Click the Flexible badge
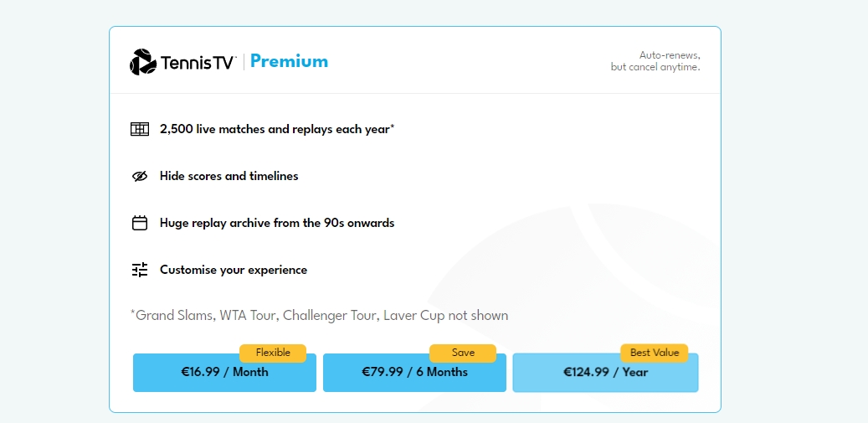Image resolution: width=868 pixels, height=423 pixels. click(273, 353)
